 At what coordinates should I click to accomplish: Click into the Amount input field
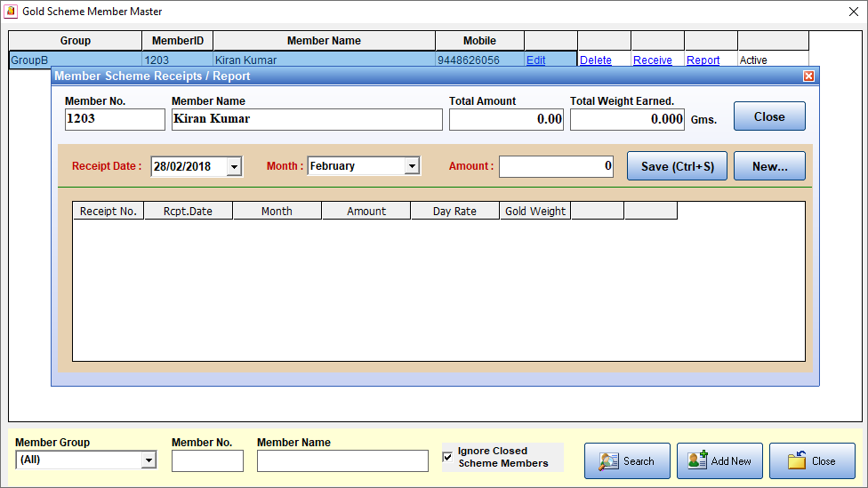point(556,166)
